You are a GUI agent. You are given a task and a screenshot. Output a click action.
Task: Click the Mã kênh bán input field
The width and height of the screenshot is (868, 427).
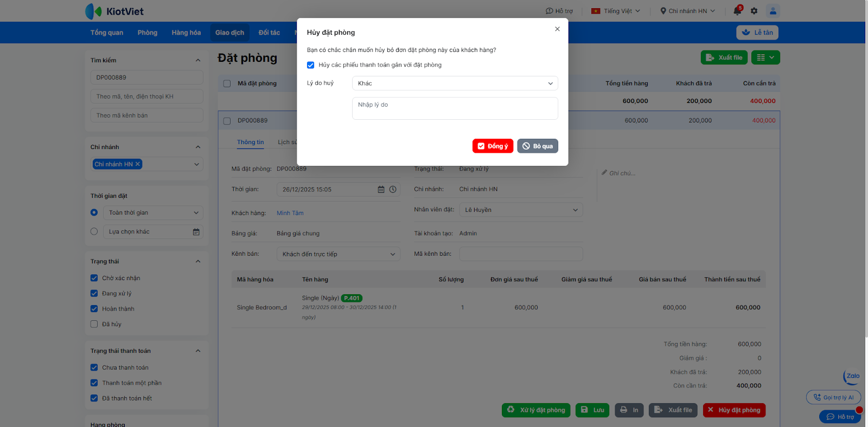pos(521,254)
